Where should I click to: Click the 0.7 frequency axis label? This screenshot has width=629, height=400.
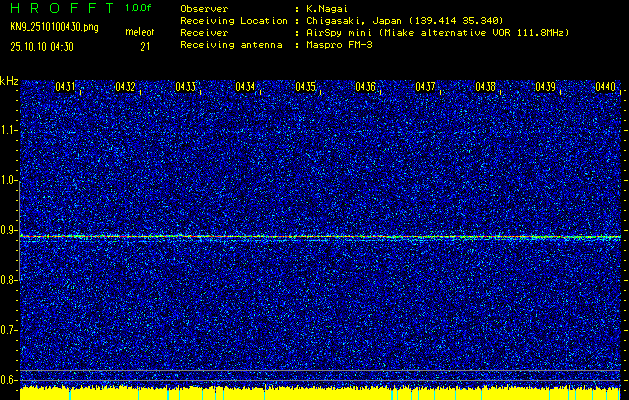pyautogui.click(x=9, y=330)
